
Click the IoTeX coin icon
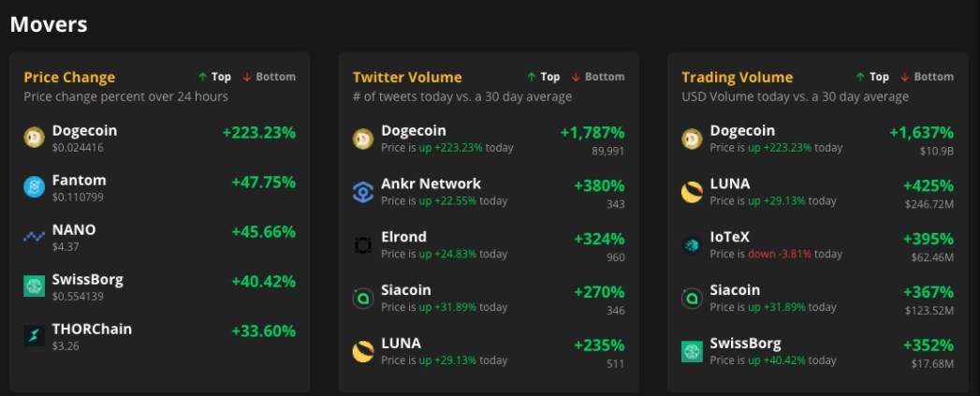[x=692, y=245]
